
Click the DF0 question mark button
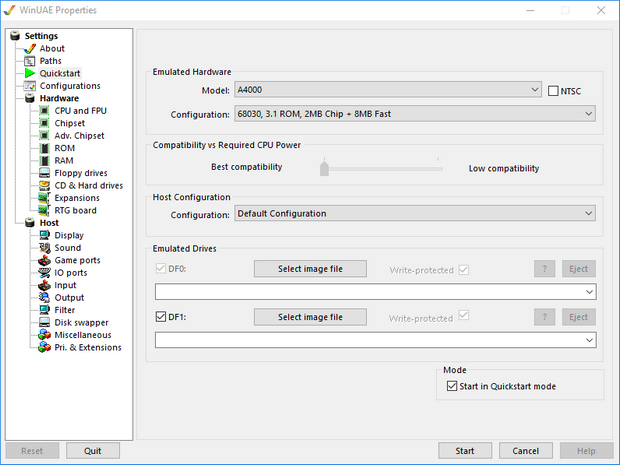(x=544, y=269)
